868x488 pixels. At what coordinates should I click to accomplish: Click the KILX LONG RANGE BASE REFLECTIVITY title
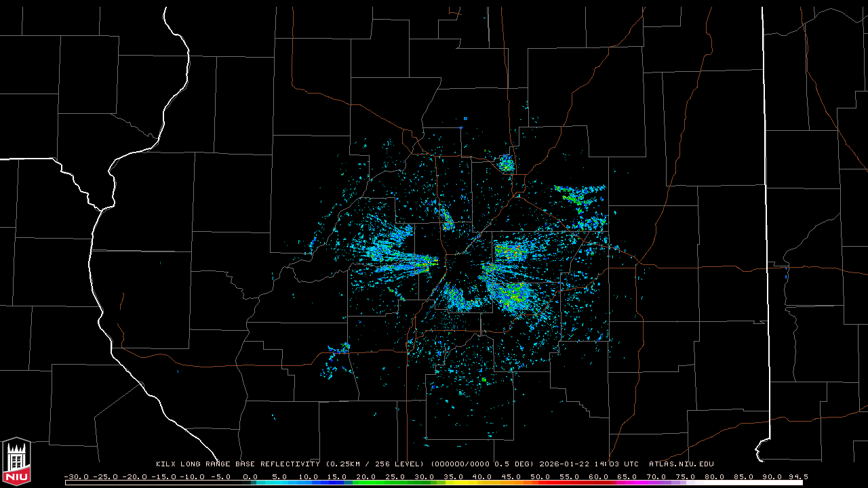click(238, 464)
